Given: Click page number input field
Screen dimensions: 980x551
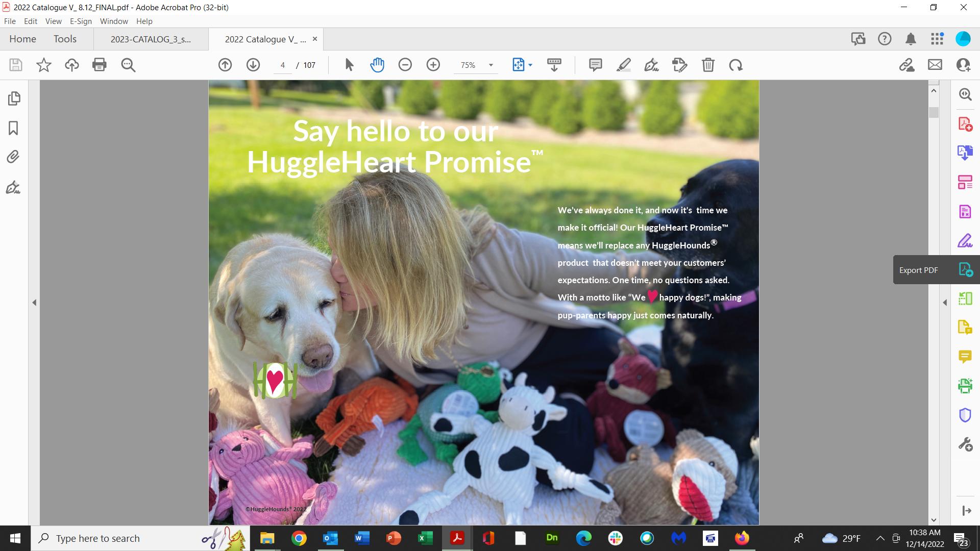Looking at the screenshot, I should tap(282, 65).
